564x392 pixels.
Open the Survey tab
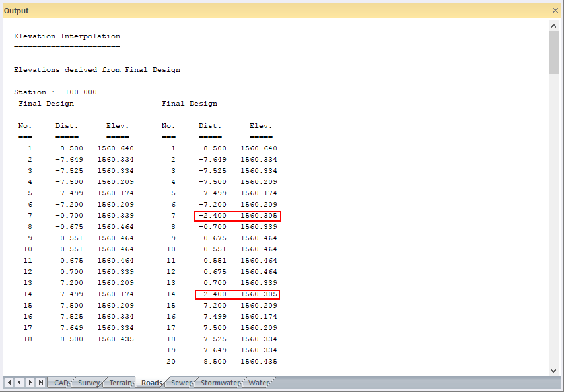[x=88, y=383]
